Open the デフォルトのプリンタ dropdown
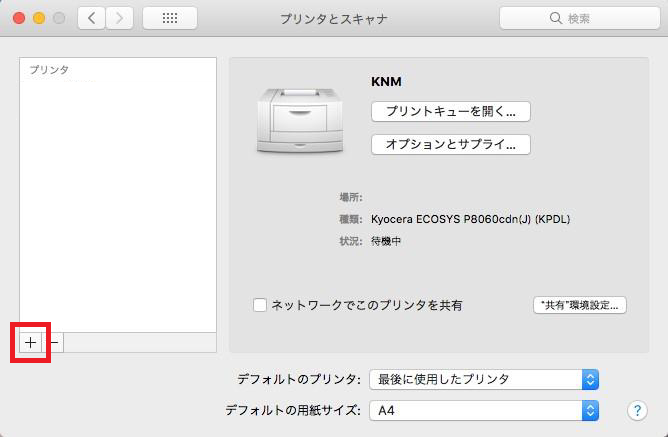Viewport: 668px width, 437px height. tap(483, 379)
